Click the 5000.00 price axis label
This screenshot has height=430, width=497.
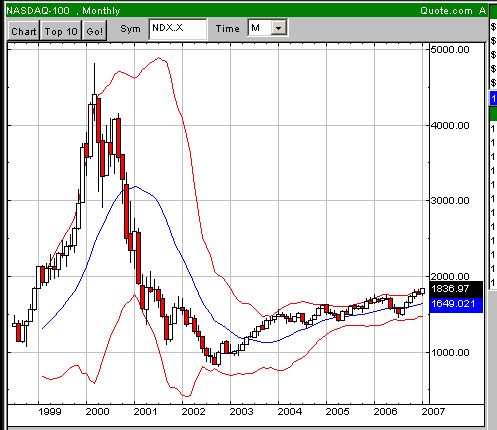coord(450,50)
